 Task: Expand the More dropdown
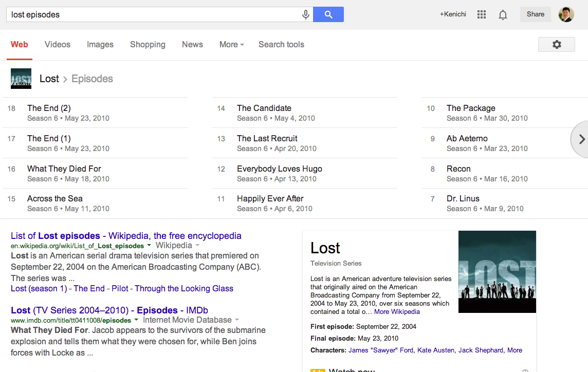tap(232, 44)
